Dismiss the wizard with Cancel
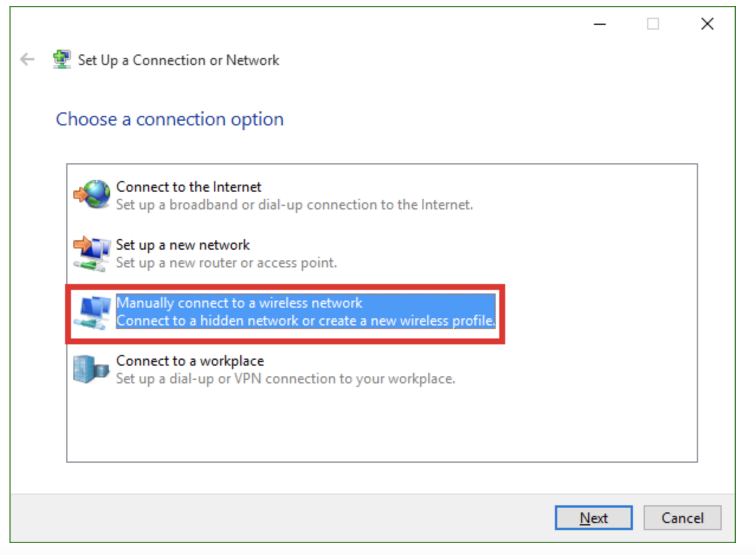Viewport: 756px width, 555px height. (x=683, y=518)
